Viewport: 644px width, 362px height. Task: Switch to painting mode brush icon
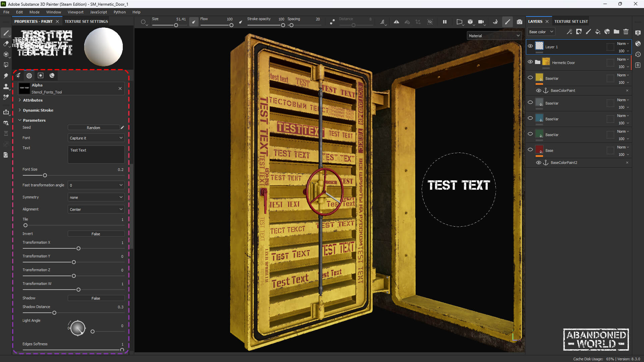coord(507,22)
